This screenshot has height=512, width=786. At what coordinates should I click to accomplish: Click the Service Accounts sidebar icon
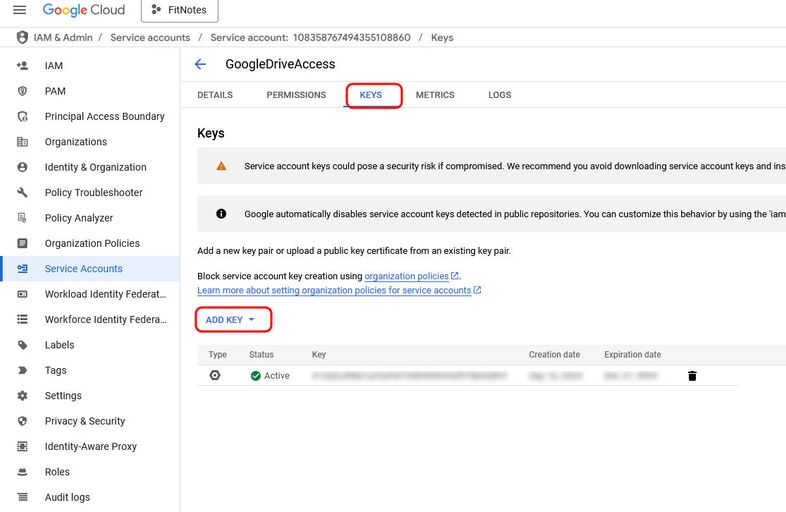tap(23, 269)
